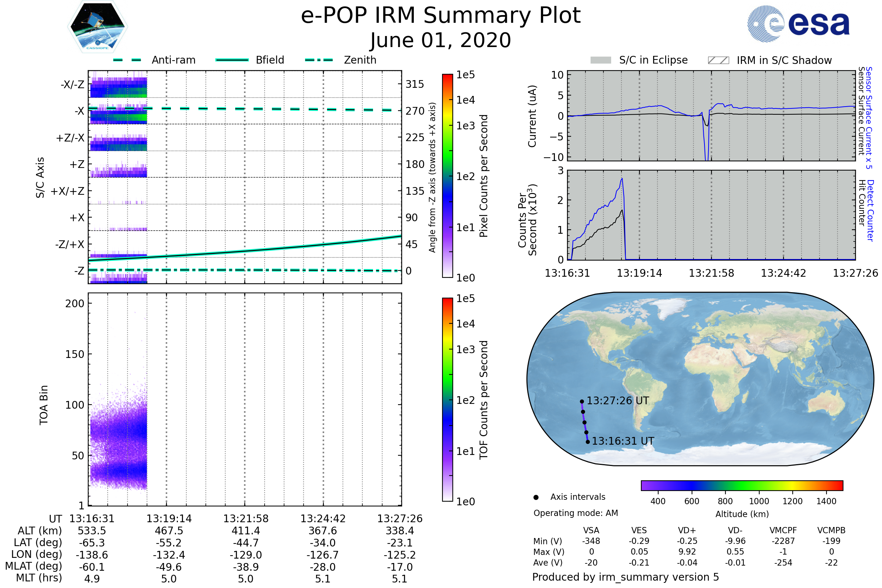Click the Zenith dash-dot legend line
This screenshot has height=588, width=882.
(x=319, y=60)
